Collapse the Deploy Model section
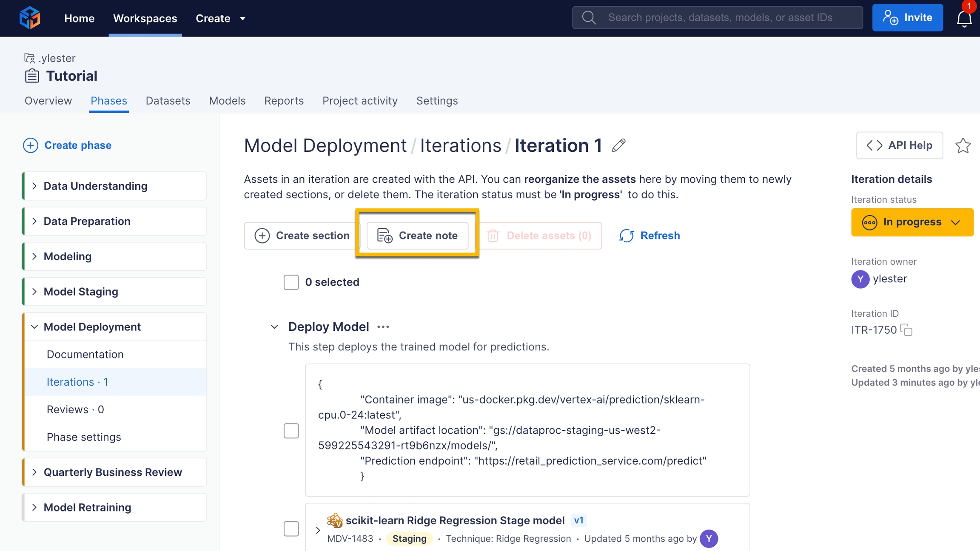Image resolution: width=980 pixels, height=551 pixels. [274, 327]
